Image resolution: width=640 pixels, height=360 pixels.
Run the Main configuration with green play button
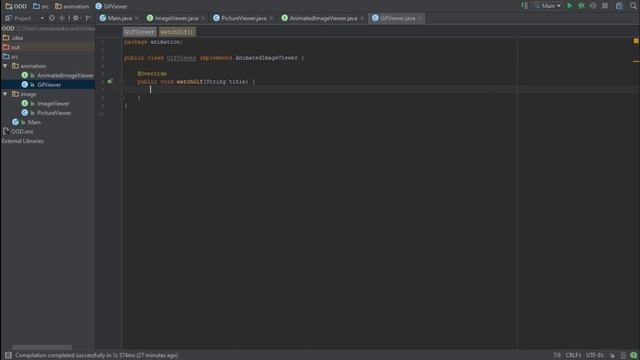click(569, 6)
